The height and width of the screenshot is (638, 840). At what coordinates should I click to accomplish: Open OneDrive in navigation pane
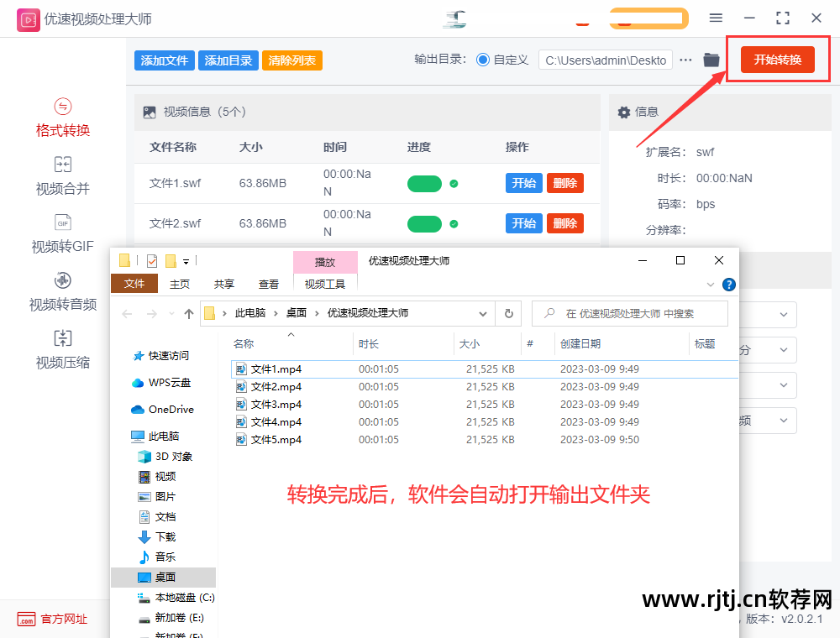tap(162, 410)
